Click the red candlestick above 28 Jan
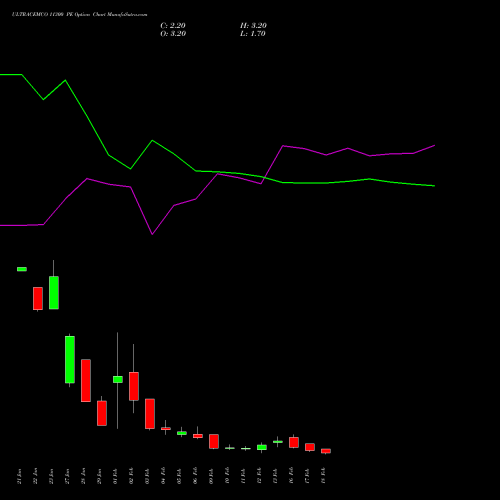Image resolution: width=500 pixels, height=500 pixels. tap(86, 381)
